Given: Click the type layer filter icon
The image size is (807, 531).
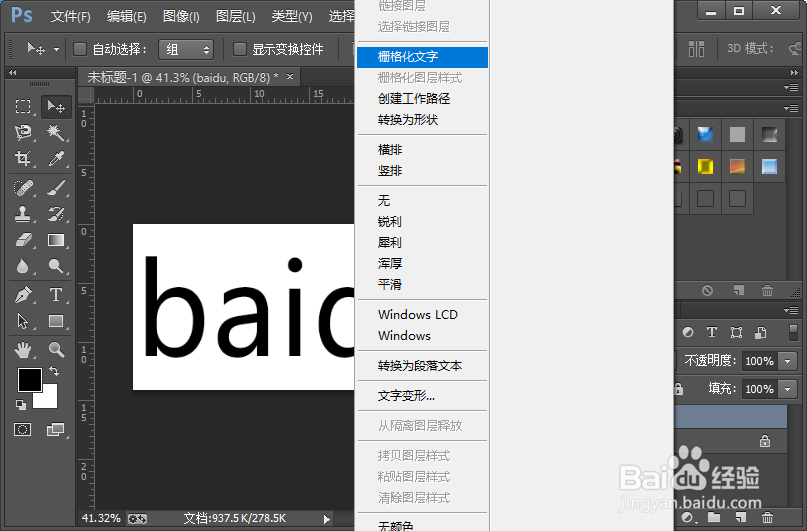Looking at the screenshot, I should click(x=712, y=332).
